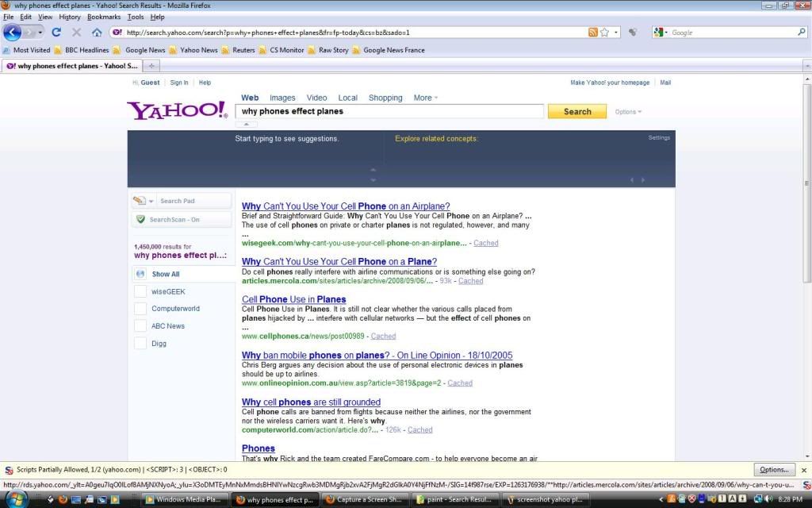This screenshot has width=812, height=508.
Task: Open the Reuters feed bookmark
Action: (238, 50)
